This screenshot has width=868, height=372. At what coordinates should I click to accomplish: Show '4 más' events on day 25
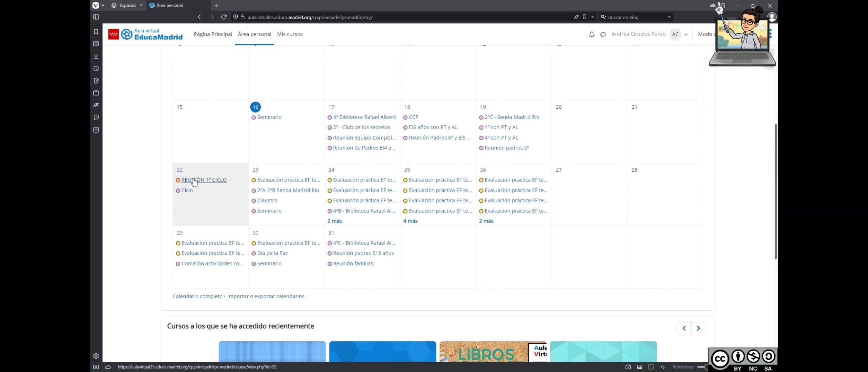(410, 221)
